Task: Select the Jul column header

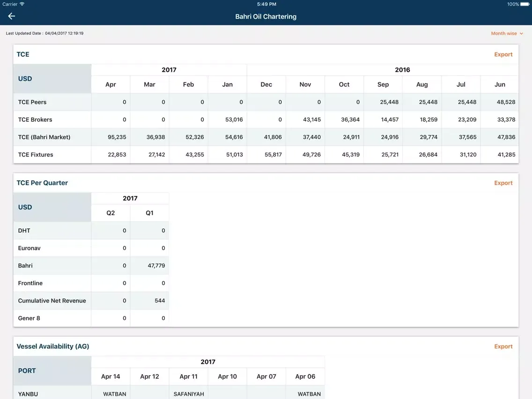Action: [x=461, y=84]
